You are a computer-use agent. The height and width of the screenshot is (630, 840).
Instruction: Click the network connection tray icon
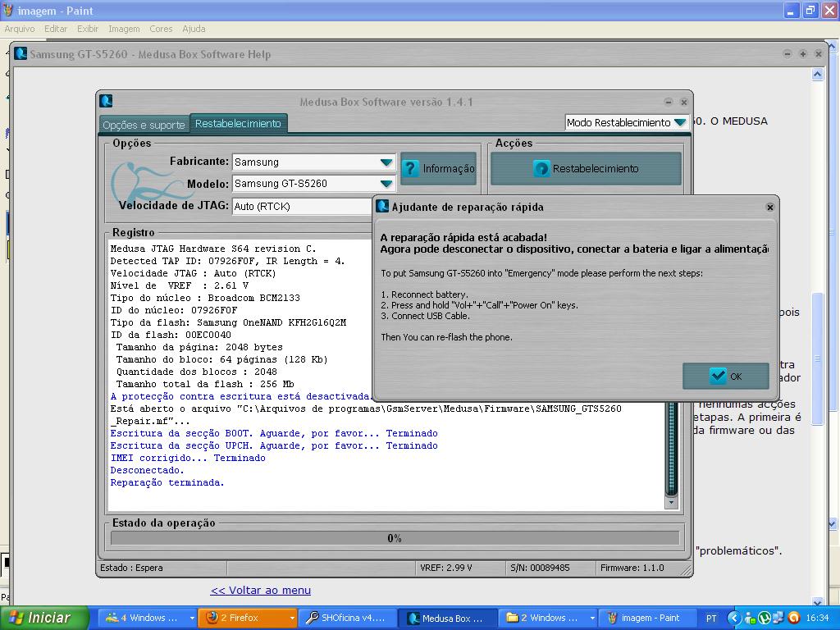778,619
